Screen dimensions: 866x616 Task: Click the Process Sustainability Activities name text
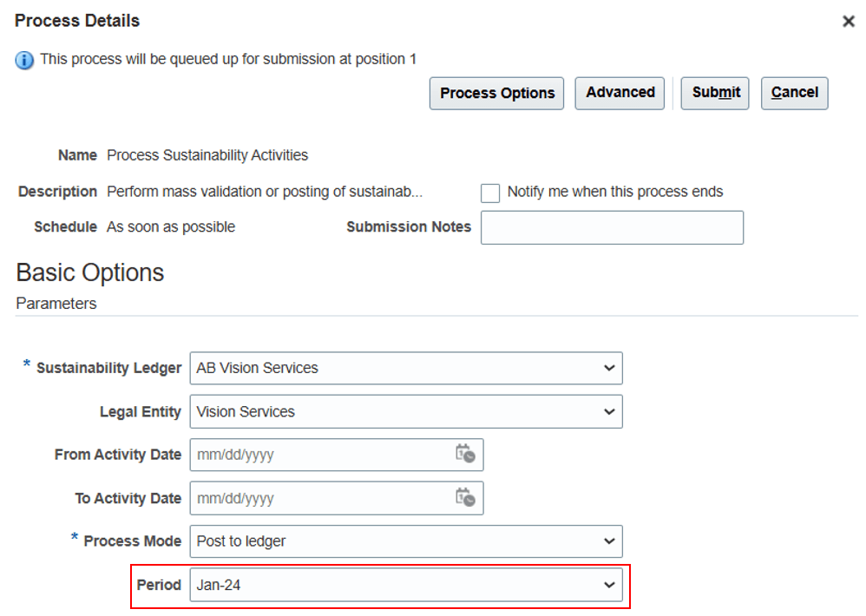207,155
